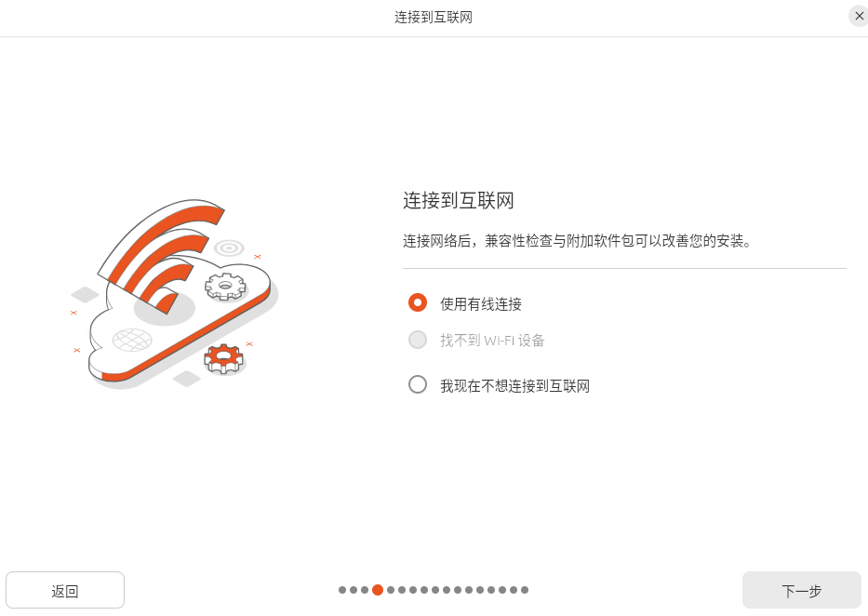Image resolution: width=868 pixels, height=616 pixels.
Task: Click the last progress indicator dot
Action: [525, 590]
